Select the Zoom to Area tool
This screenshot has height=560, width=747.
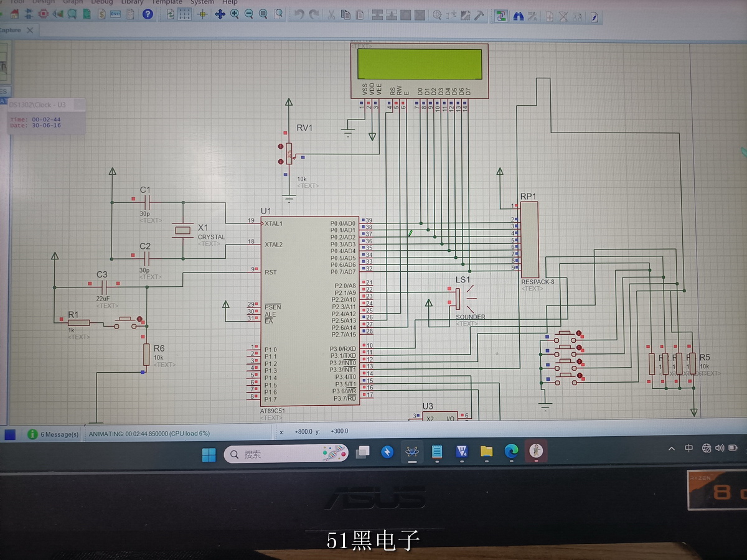tap(278, 14)
